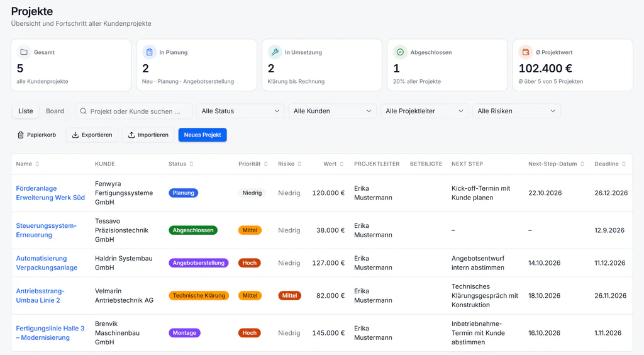Click the wallet icon in Projektwert card

(526, 52)
